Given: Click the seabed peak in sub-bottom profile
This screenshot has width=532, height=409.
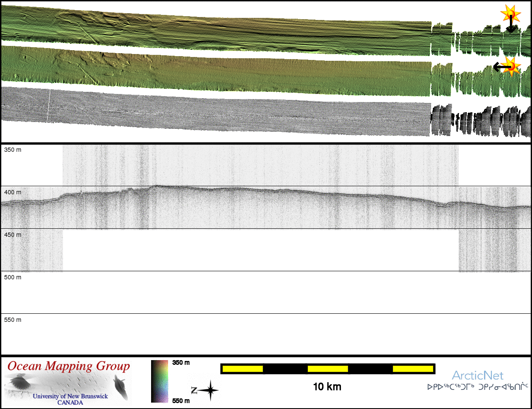Looking at the screenshot, I should [157, 186].
